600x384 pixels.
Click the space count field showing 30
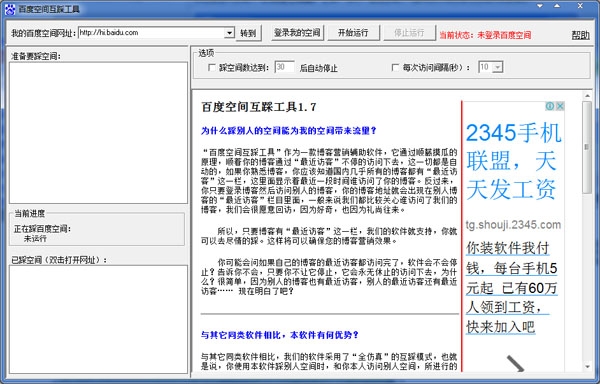pyautogui.click(x=284, y=67)
